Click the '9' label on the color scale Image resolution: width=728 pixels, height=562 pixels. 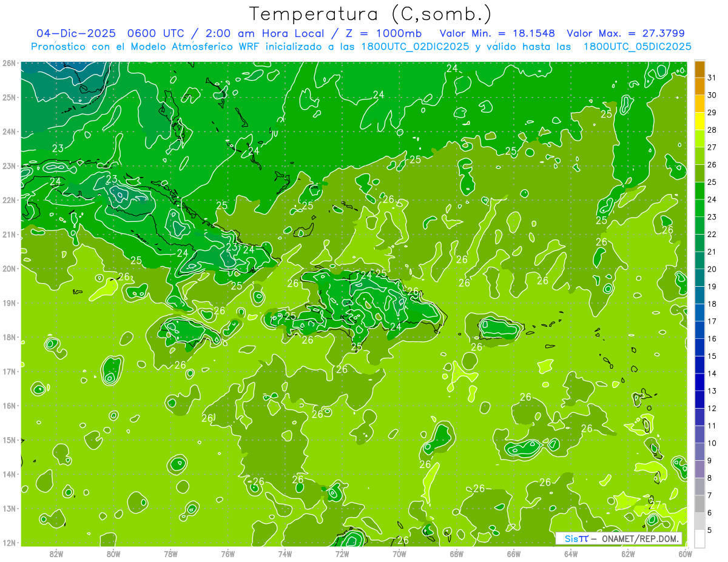point(709,461)
